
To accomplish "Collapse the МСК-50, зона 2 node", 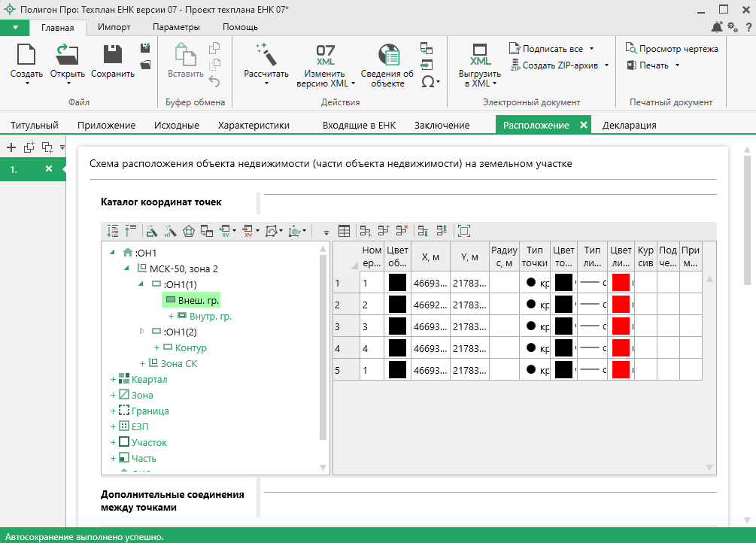I will pos(126,268).
